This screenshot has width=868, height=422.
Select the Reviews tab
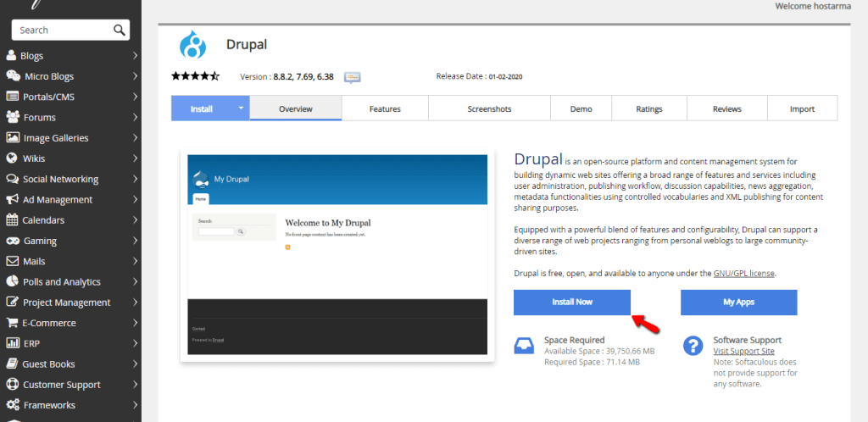click(x=726, y=108)
